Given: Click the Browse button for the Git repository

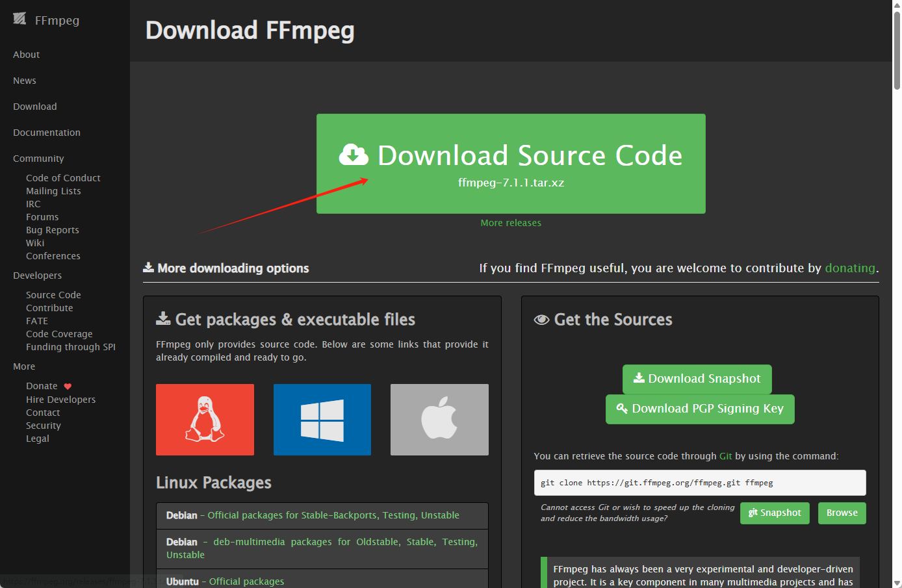Looking at the screenshot, I should pos(842,513).
